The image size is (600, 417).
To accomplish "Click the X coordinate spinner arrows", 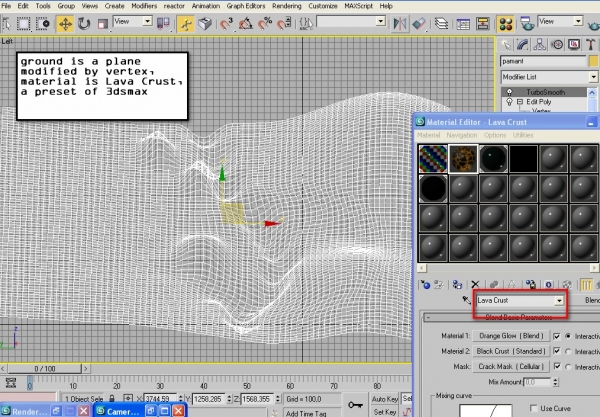I will tap(180, 399).
